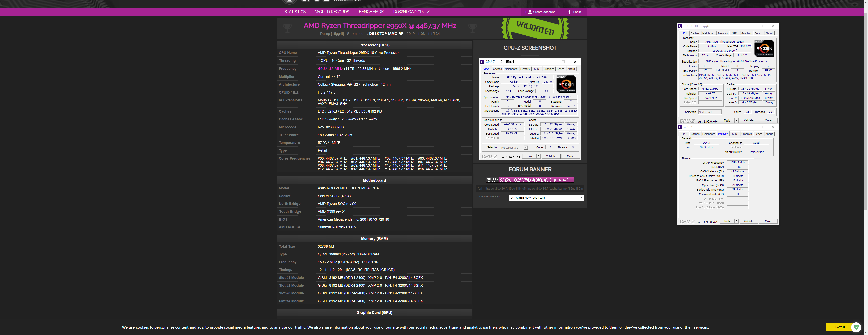Click the 'SummitPI-SP3r2-1.1.0.2' AGESA value
Viewport: 868px width, 335px height.
point(337,227)
